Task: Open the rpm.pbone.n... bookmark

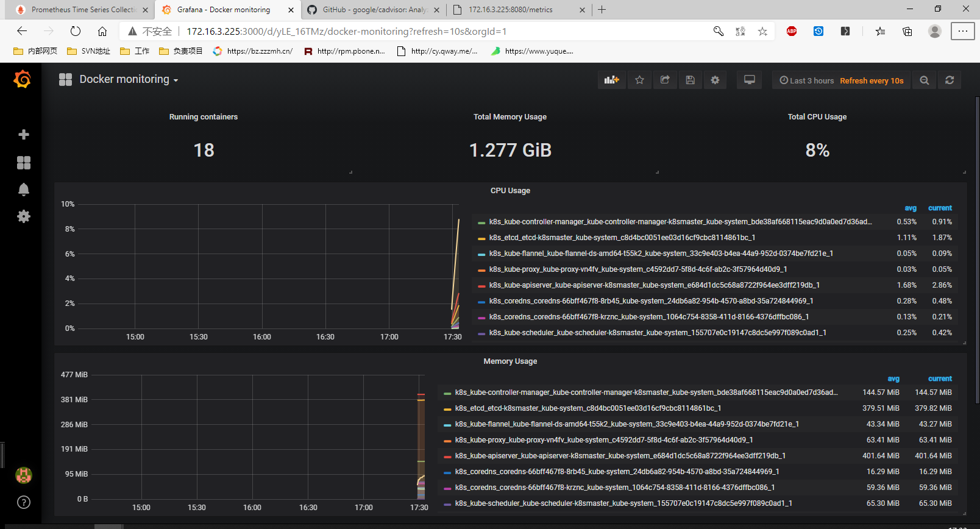Action: pos(344,51)
